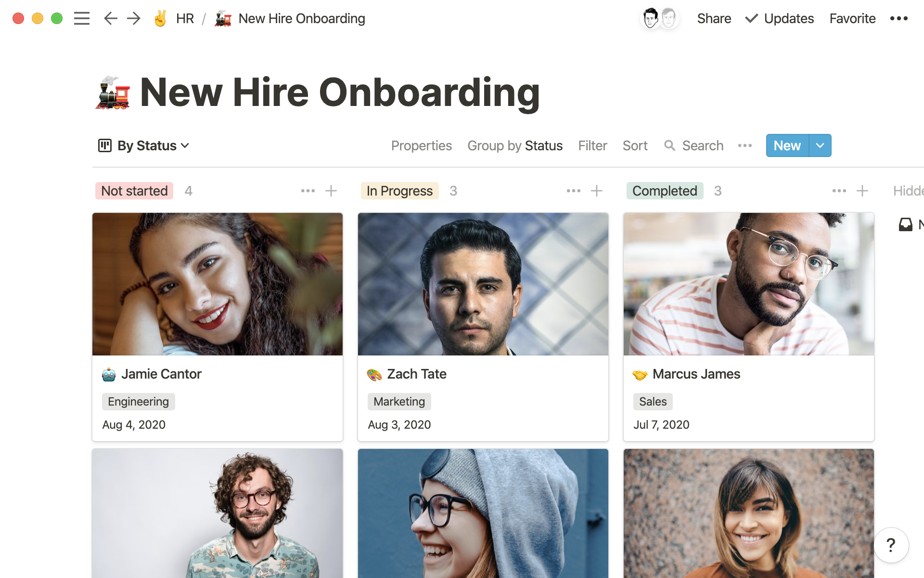The width and height of the screenshot is (924, 578).
Task: Click the Properties icon in toolbar
Action: click(x=421, y=145)
